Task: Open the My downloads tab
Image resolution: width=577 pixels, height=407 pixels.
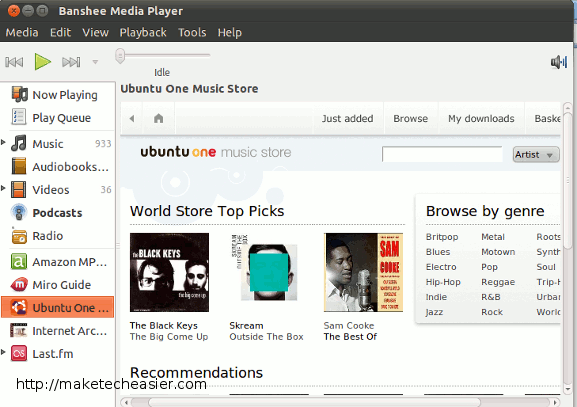Action: 481,118
